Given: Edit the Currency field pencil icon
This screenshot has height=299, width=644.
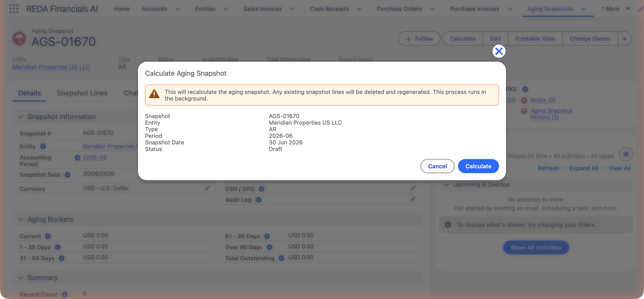Looking at the screenshot, I should pyautogui.click(x=207, y=188).
